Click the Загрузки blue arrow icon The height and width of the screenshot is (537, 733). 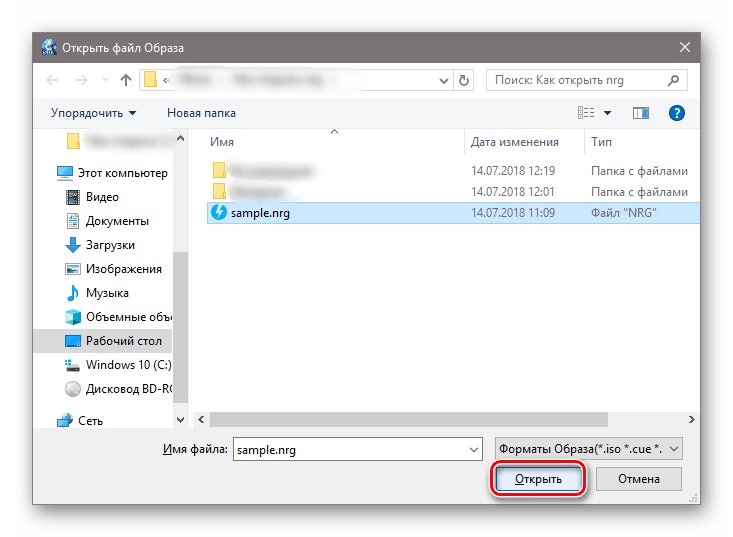pyautogui.click(x=72, y=245)
